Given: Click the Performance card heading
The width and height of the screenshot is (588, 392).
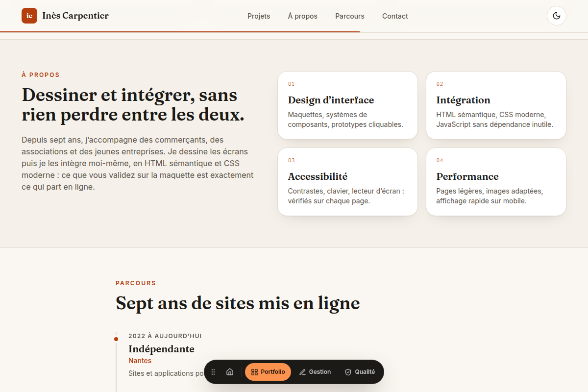Looking at the screenshot, I should [x=467, y=176].
